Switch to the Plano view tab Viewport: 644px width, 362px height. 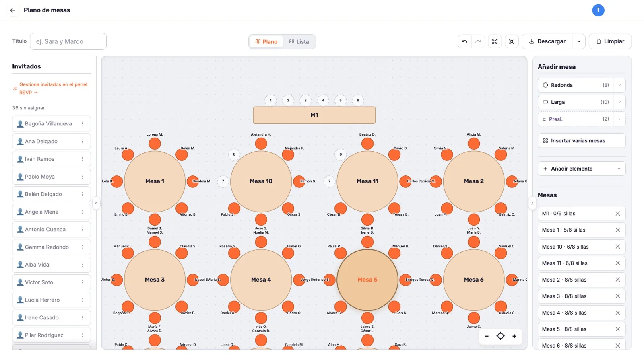(266, 42)
